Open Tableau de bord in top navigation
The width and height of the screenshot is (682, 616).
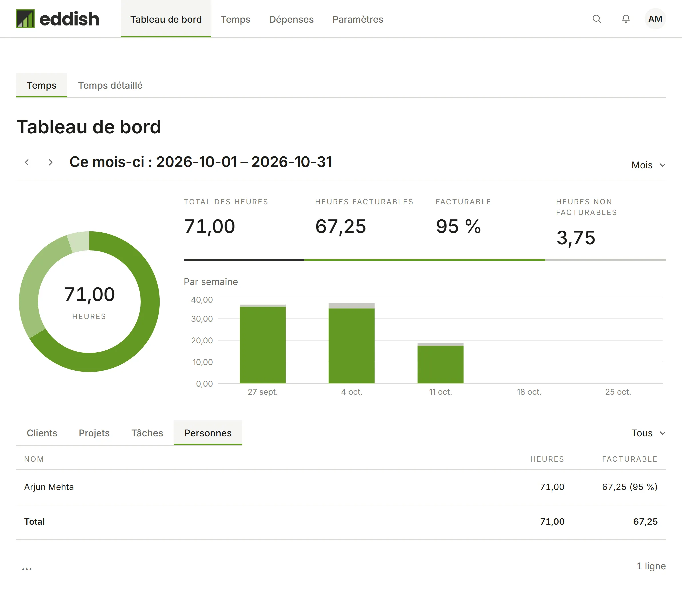pos(166,19)
